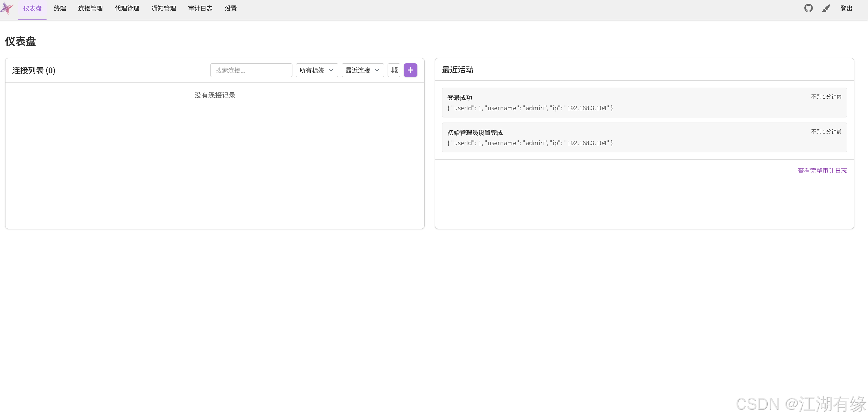Image resolution: width=868 pixels, height=418 pixels.
Task: Click the GitHub icon in the top bar
Action: point(808,8)
